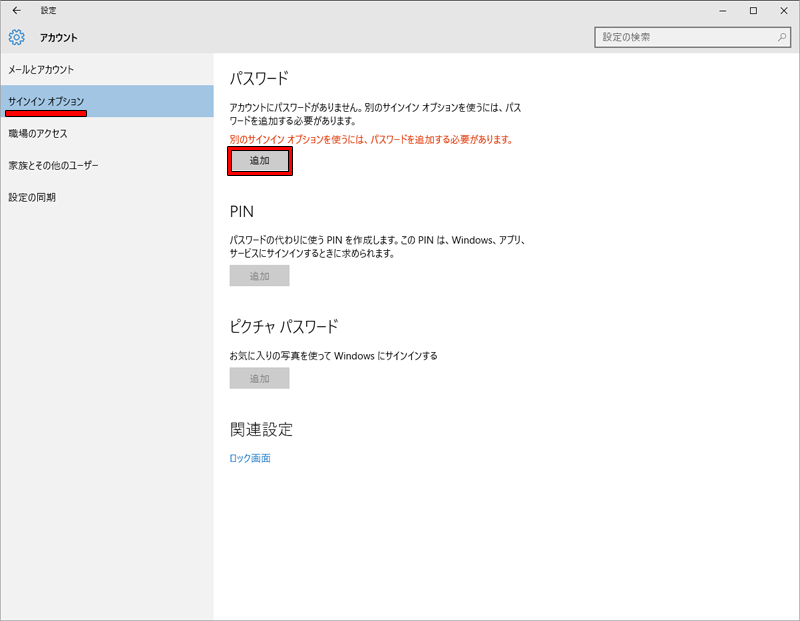
Task: Click the search magnifier icon
Action: click(x=782, y=37)
